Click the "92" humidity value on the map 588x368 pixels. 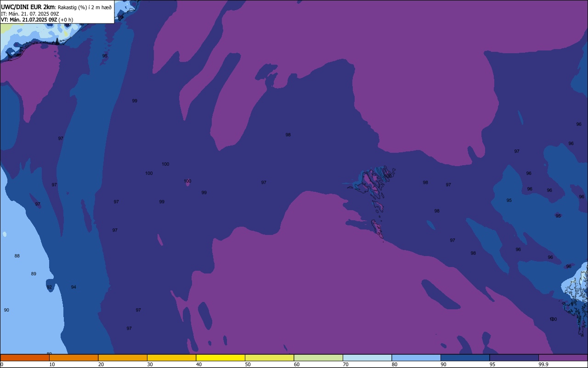pos(49,287)
